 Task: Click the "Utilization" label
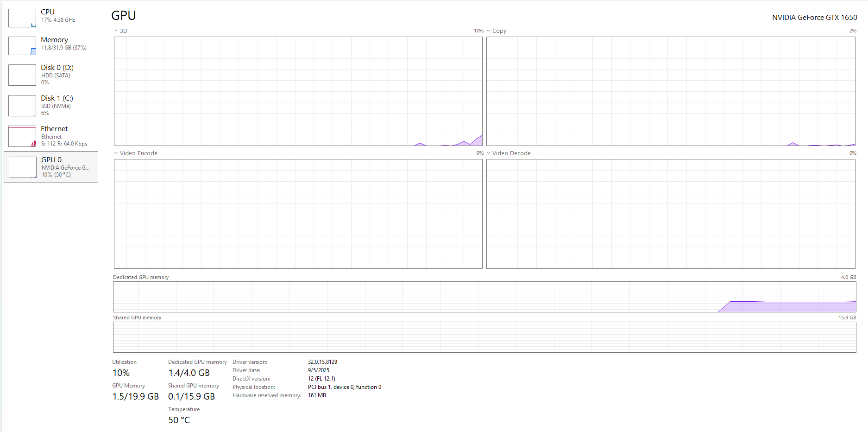click(x=124, y=362)
